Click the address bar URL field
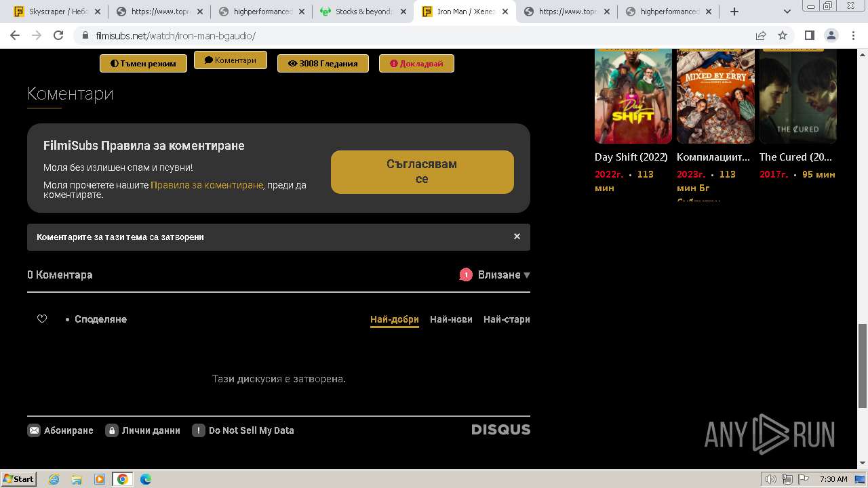 tap(420, 35)
